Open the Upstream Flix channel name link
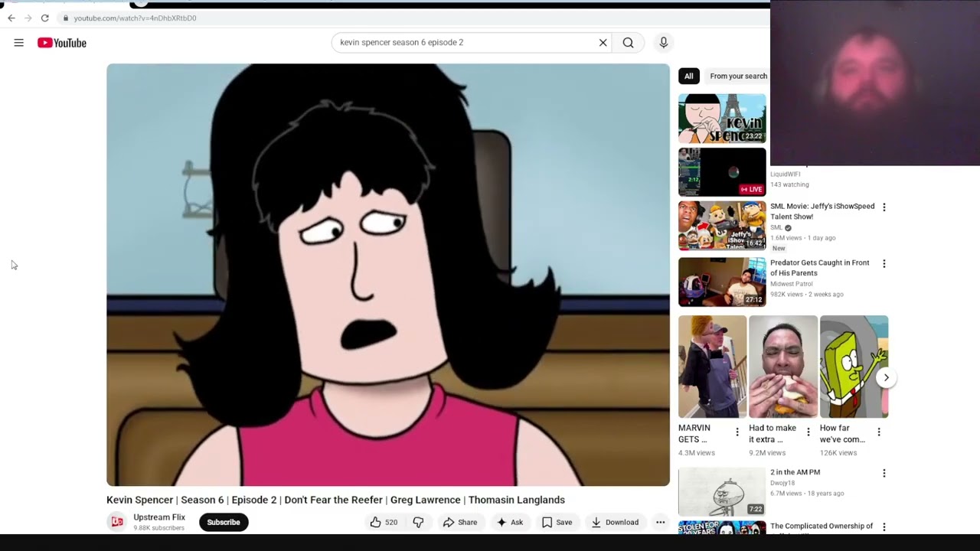This screenshot has height=551, width=980. (159, 517)
